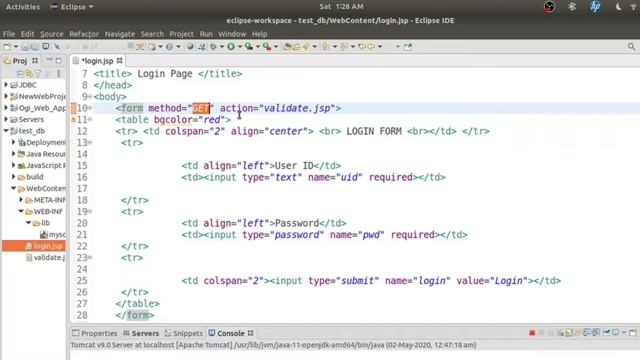640x360 pixels.
Task: Click the New file toolbar icon
Action: click(7, 47)
